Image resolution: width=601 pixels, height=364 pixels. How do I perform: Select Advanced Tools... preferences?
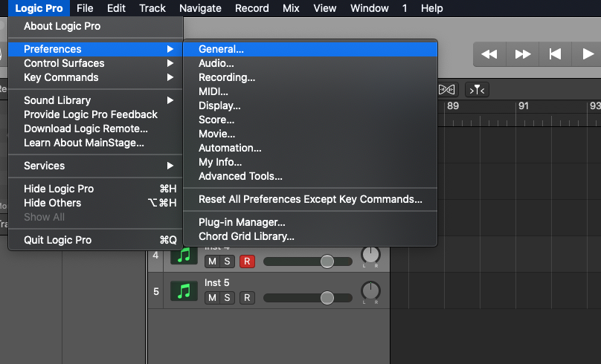pos(310,177)
